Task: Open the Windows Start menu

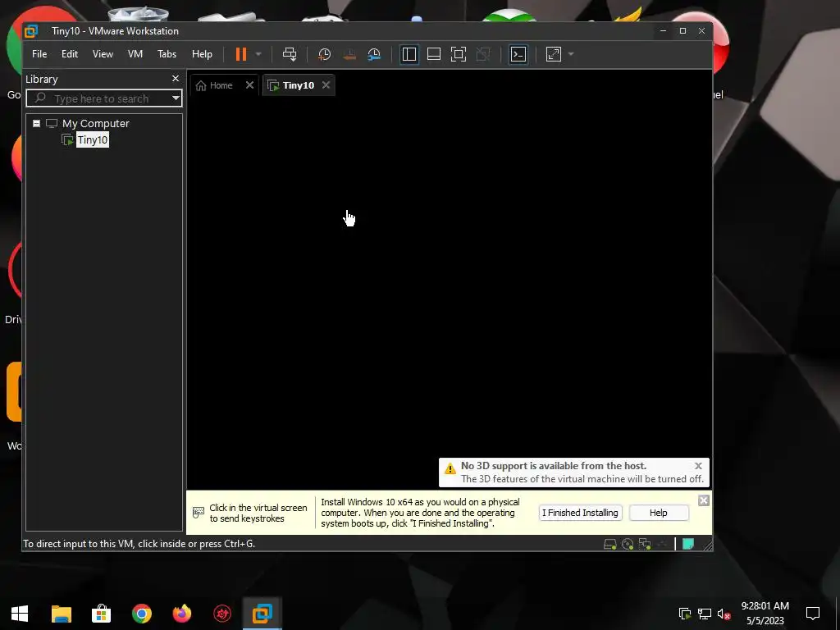Action: pyautogui.click(x=20, y=614)
